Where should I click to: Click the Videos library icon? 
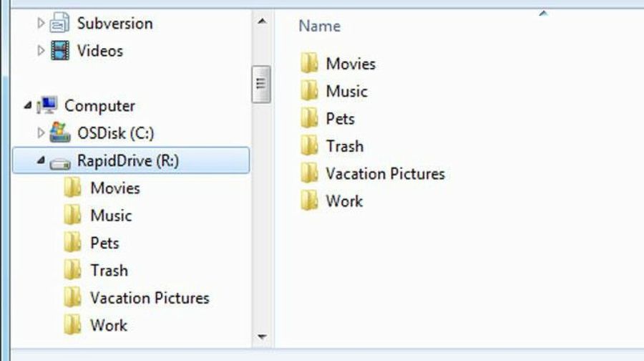[x=60, y=51]
